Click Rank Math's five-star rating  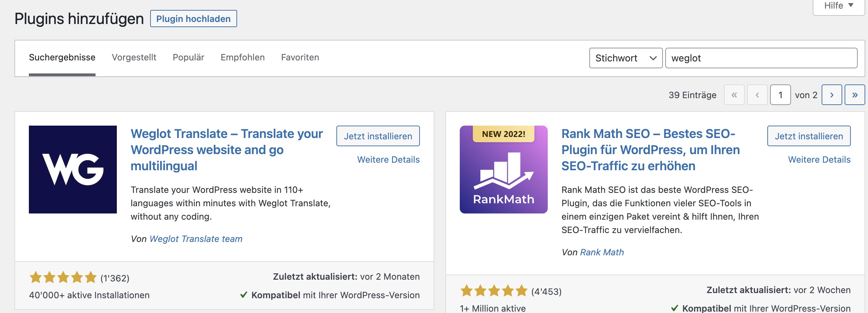click(494, 291)
